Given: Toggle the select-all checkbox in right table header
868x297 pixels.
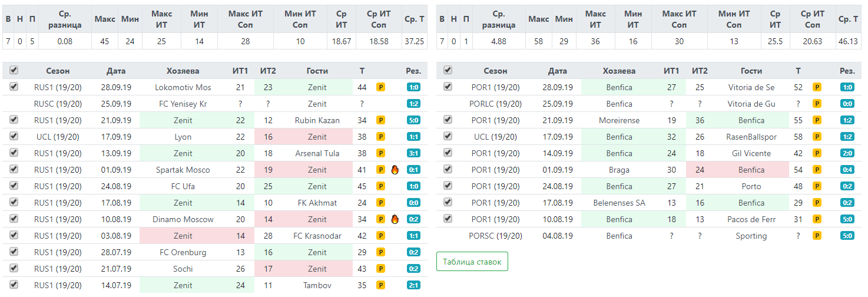Looking at the screenshot, I should pos(448,70).
